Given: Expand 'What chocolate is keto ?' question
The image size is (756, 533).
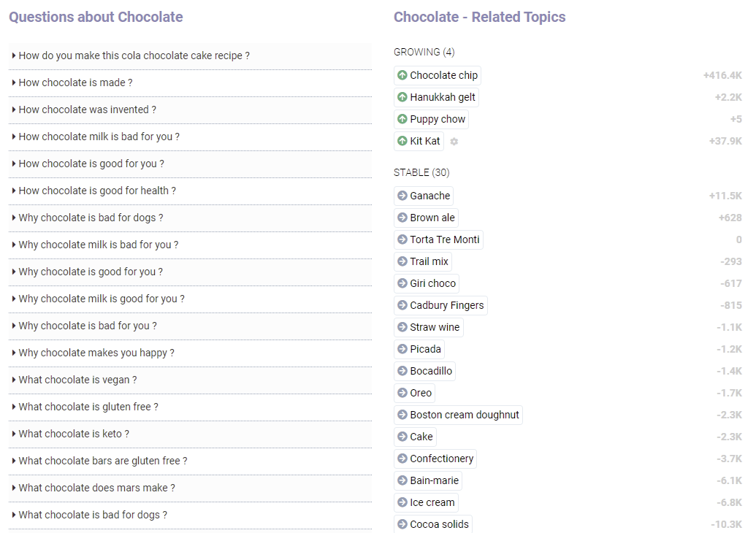Looking at the screenshot, I should pyautogui.click(x=190, y=434).
